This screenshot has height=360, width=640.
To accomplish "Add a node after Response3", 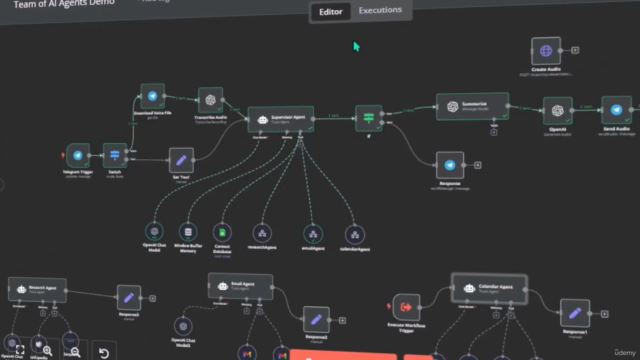I will point(153,298).
